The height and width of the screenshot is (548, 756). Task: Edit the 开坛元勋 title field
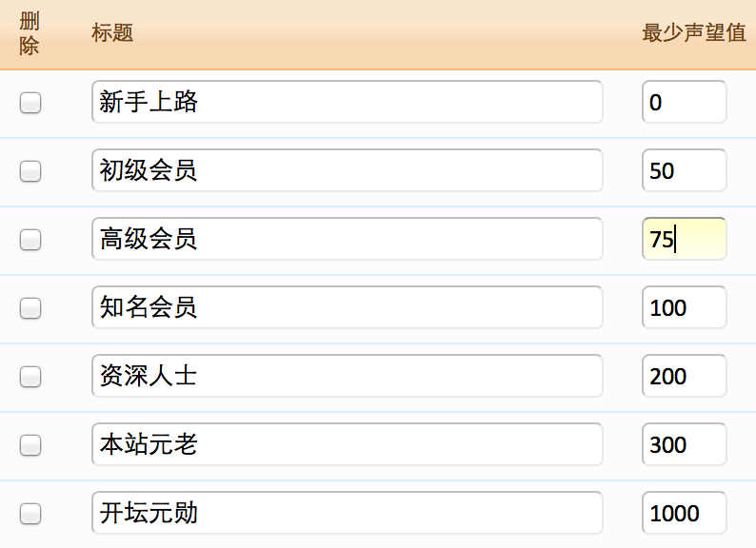348,513
